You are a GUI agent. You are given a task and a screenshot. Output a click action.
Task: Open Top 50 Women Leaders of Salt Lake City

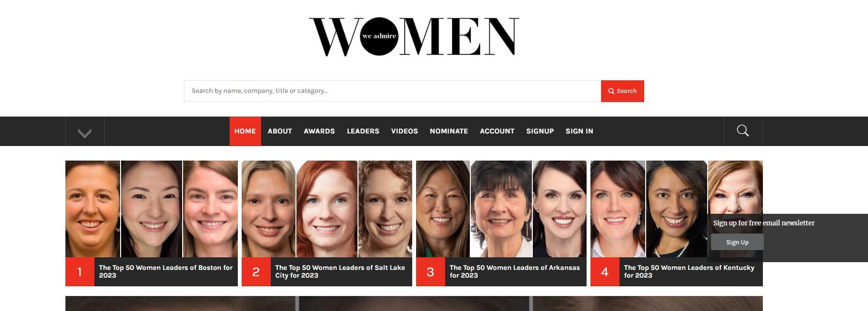340,271
